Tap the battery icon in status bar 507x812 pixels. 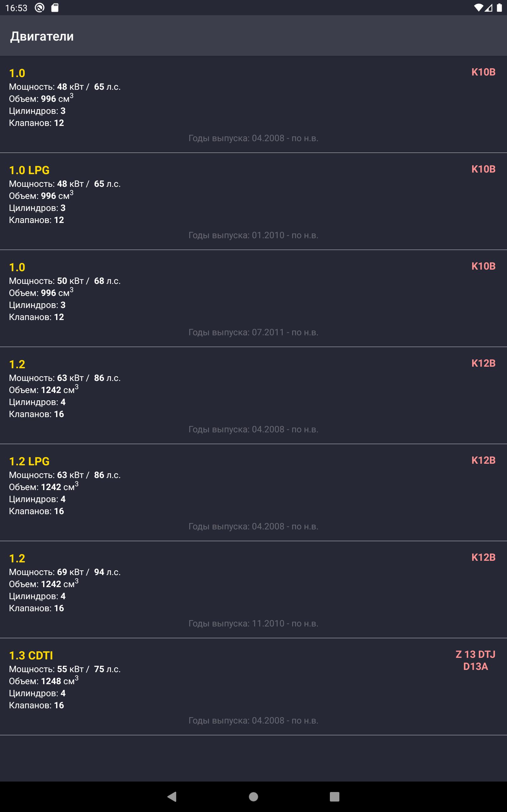(499, 8)
